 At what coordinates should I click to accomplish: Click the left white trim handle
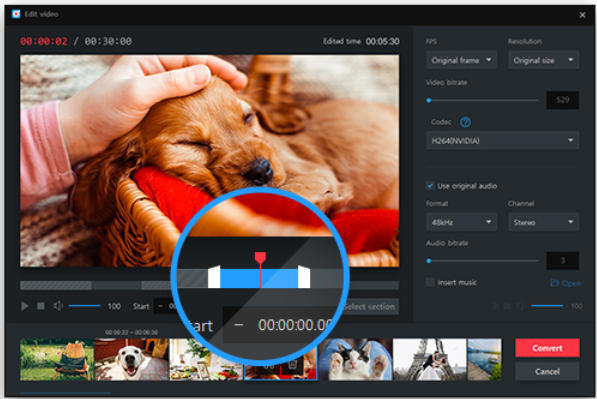[214, 277]
